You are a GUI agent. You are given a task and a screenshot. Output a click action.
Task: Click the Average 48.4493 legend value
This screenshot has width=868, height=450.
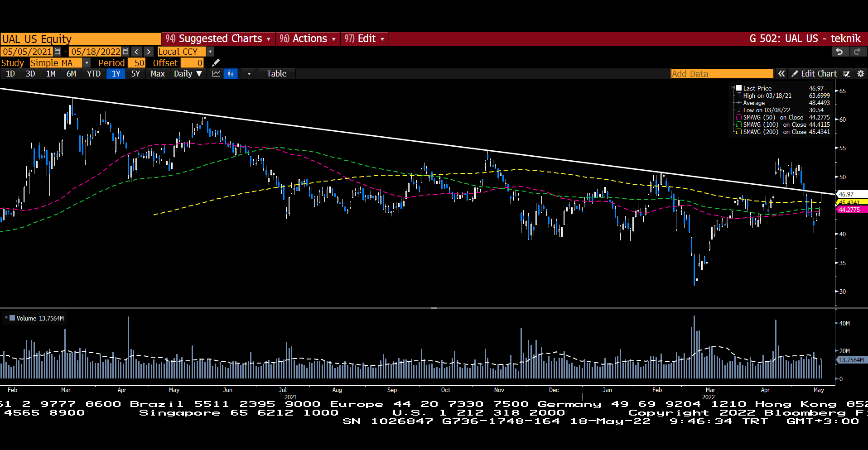[x=819, y=103]
